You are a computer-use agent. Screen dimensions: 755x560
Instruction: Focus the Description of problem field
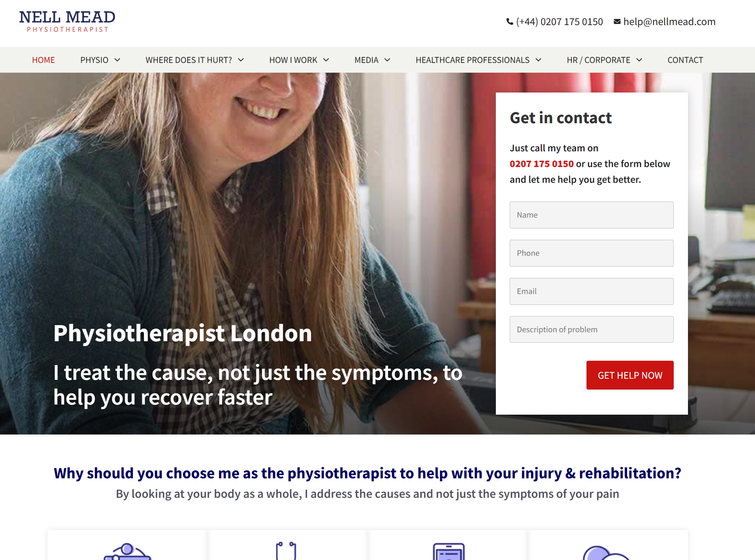591,330
